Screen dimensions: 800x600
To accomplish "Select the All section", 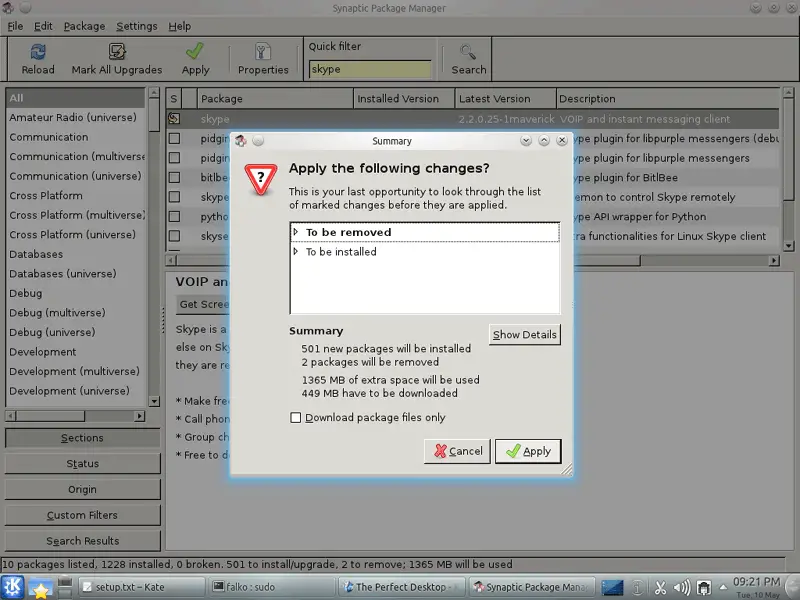I will pyautogui.click(x=76, y=98).
